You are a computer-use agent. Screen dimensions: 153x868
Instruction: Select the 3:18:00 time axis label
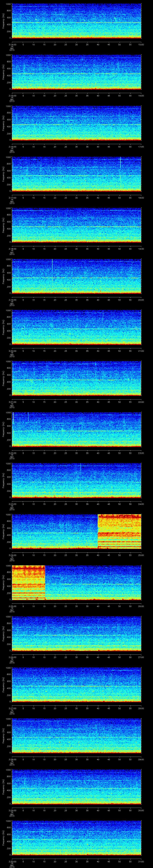point(12,249)
